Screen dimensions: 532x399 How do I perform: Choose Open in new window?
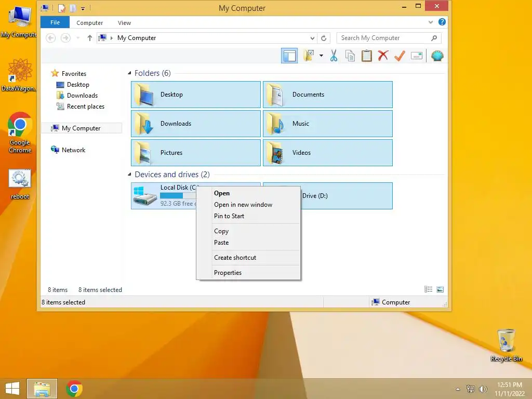coord(248,205)
